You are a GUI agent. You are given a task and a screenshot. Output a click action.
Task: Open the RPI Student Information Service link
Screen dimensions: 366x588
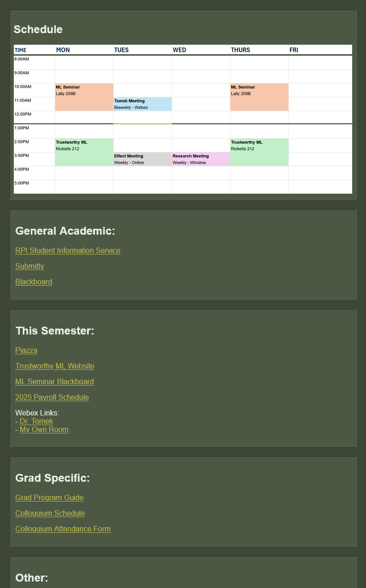68,251
